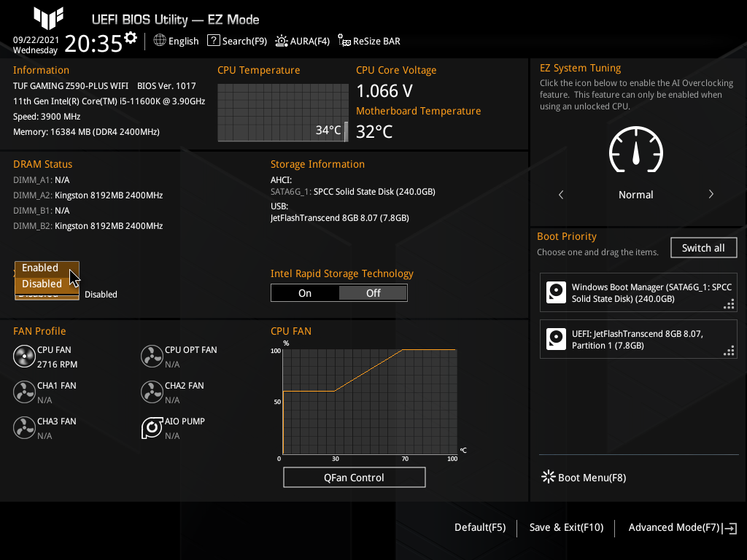Click the 32°C motherboard temperature value
The width and height of the screenshot is (747, 560).
coord(374,131)
